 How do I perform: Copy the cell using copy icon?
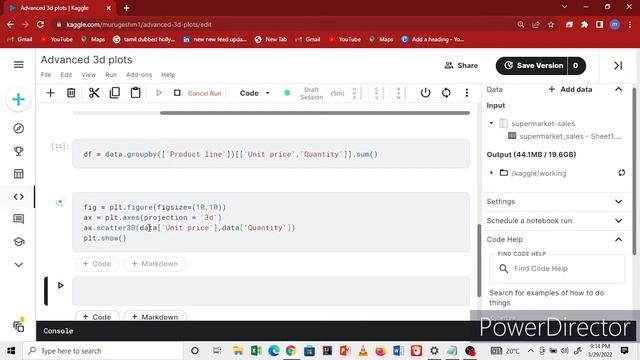coord(115,93)
